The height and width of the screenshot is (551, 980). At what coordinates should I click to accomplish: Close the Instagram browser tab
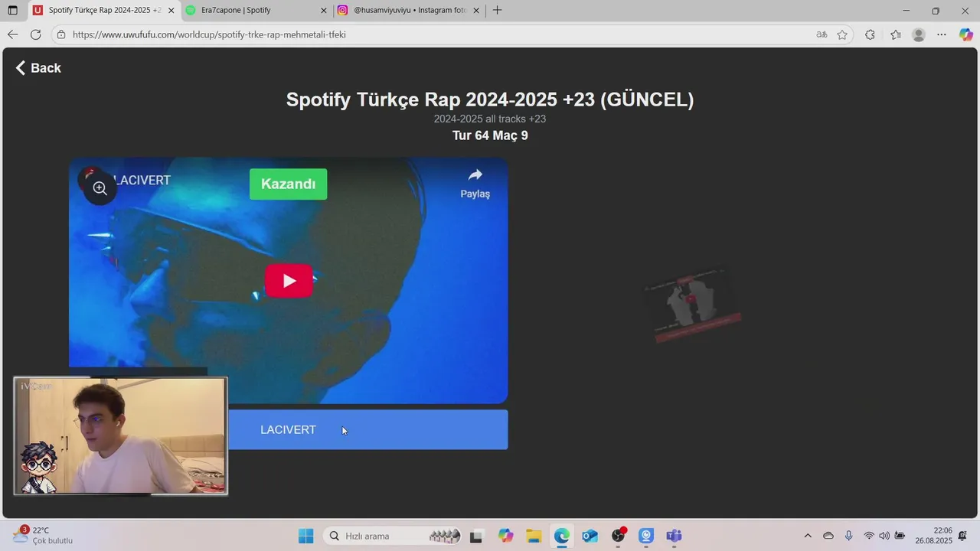coord(476,11)
